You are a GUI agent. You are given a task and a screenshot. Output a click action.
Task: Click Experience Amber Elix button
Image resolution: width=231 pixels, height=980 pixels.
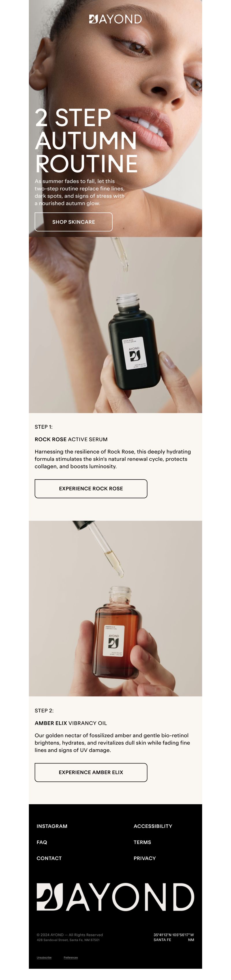point(91,772)
